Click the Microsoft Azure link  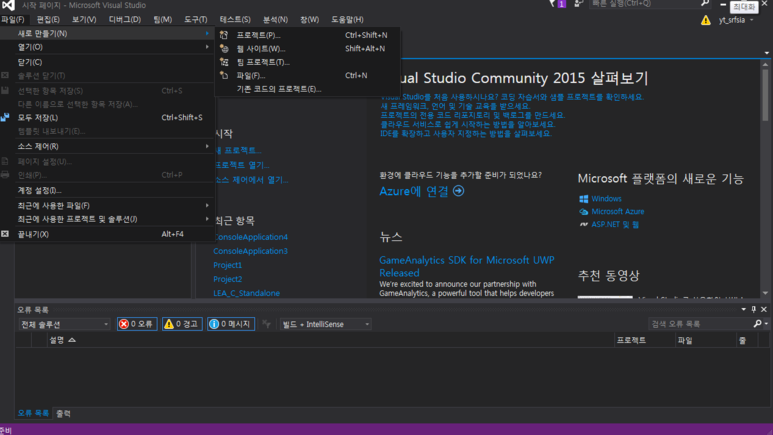(618, 212)
